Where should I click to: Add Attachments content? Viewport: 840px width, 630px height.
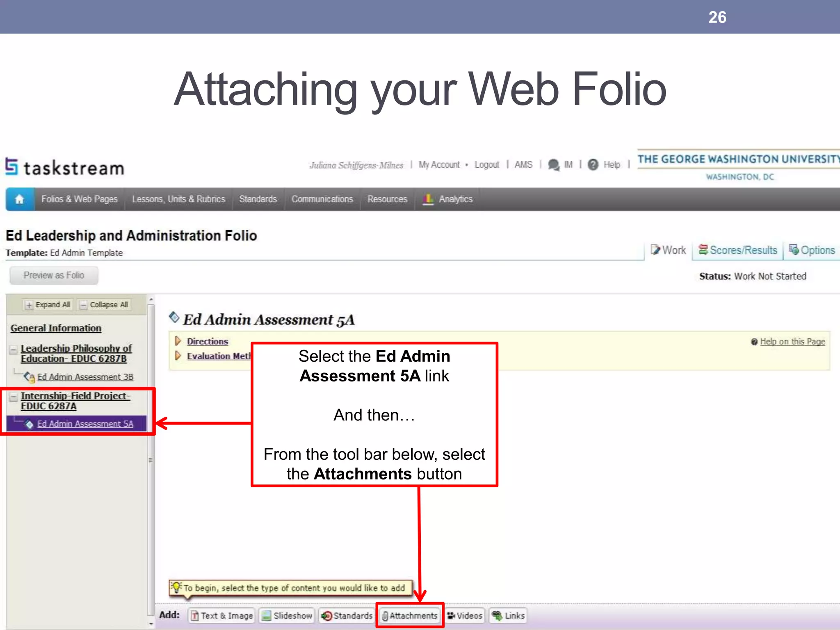[410, 616]
